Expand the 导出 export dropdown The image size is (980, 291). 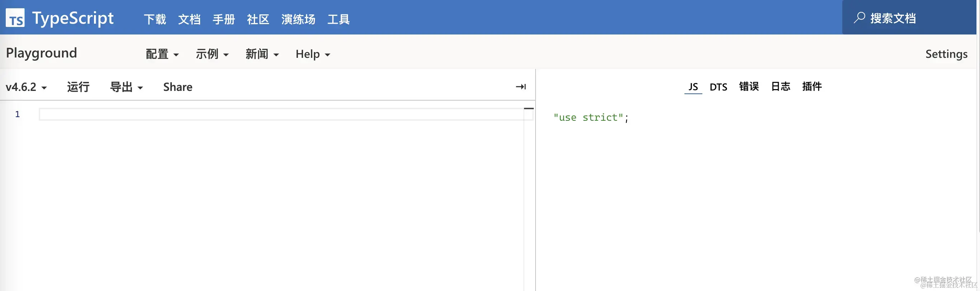(x=126, y=87)
